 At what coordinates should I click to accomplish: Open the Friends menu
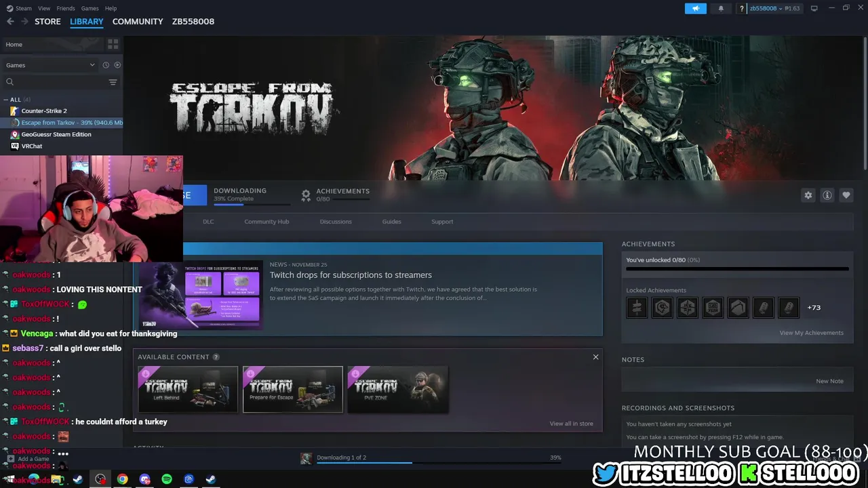(x=66, y=8)
